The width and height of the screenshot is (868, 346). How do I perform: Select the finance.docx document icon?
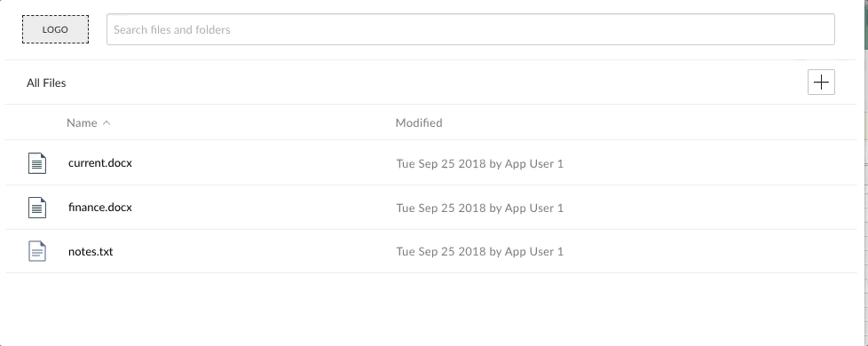[37, 208]
